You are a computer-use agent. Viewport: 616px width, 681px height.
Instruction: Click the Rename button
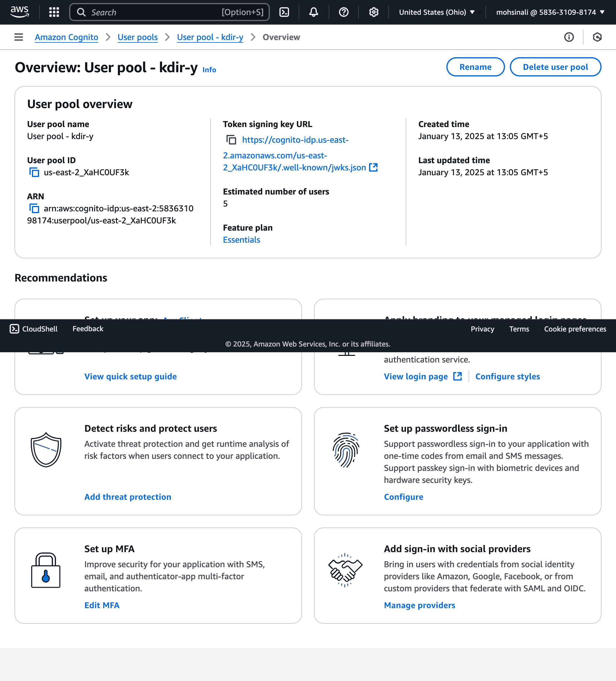(475, 67)
